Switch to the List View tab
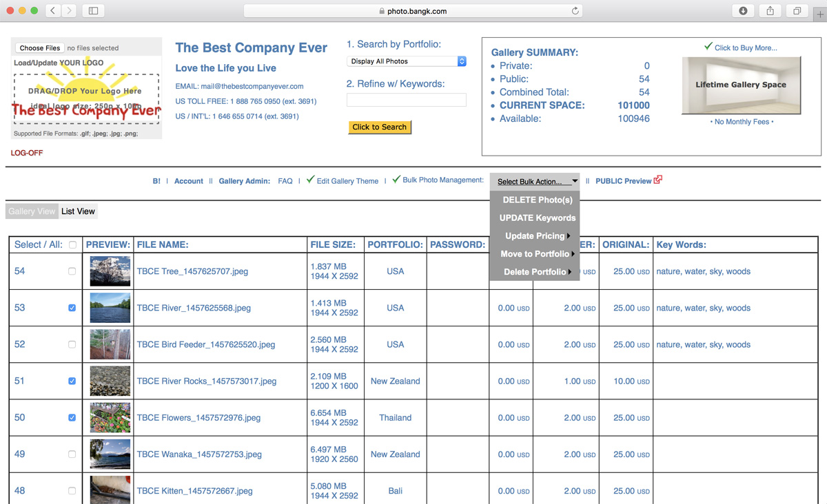Viewport: 827px width, 504px height. click(78, 211)
